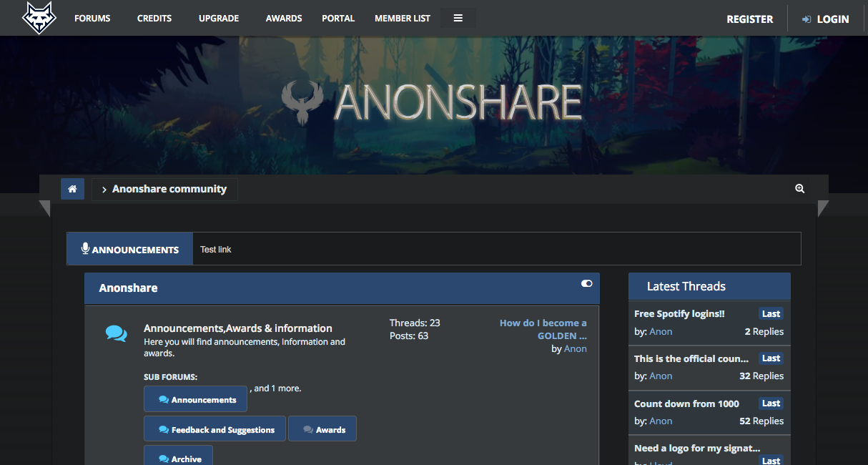Click the Login button
This screenshot has height=465, width=868.
coord(826,19)
